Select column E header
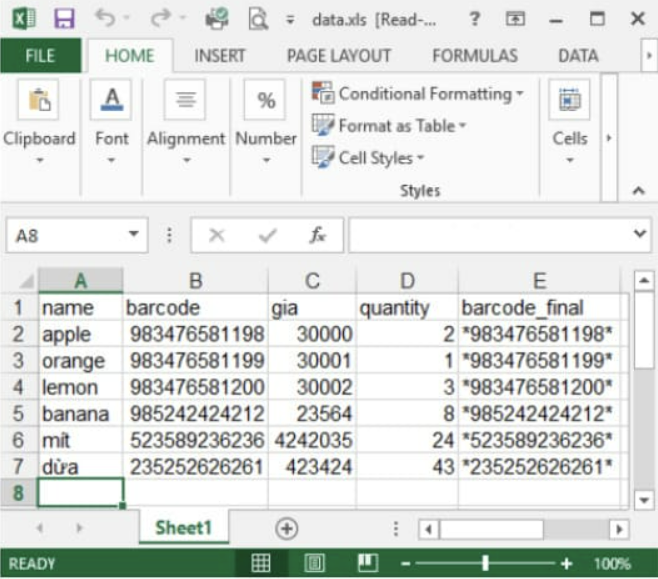658x579 pixels. point(540,281)
